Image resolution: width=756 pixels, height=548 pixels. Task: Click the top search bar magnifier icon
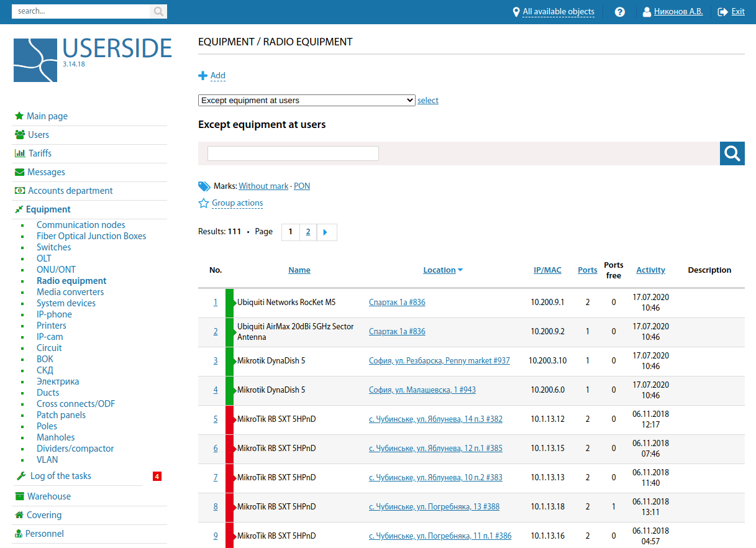[158, 11]
